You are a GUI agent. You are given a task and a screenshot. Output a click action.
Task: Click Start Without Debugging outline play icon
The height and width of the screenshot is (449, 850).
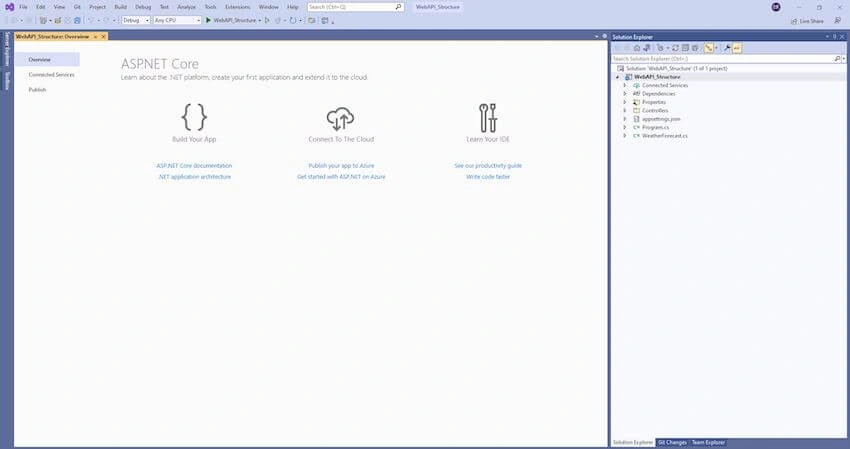pyautogui.click(x=267, y=20)
